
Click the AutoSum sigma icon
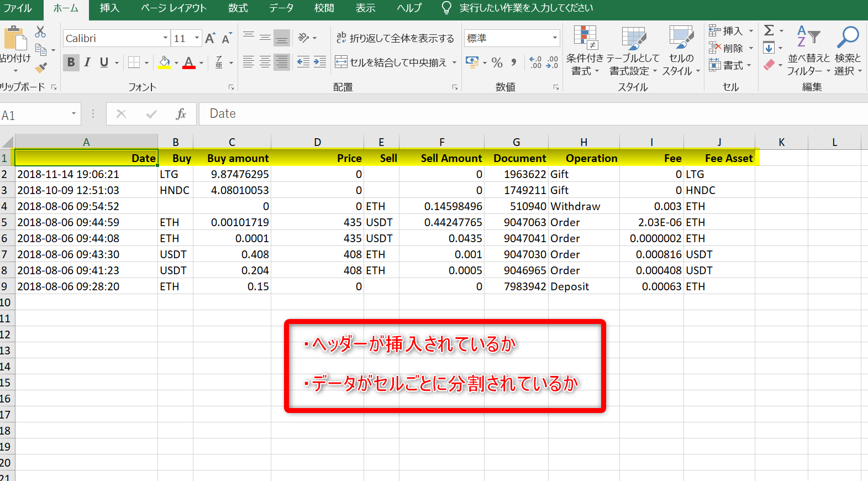(769, 30)
